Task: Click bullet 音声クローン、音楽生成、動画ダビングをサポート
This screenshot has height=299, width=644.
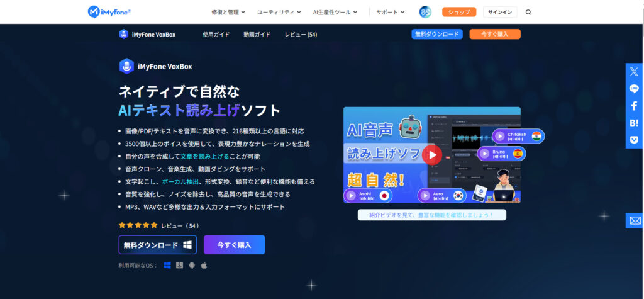Action: (x=196, y=169)
